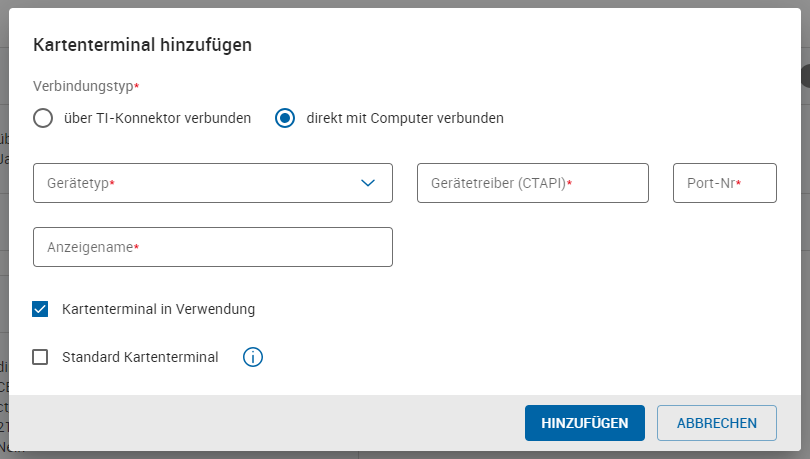Uncheck the 'Kartenterminal in Verwendung' checkbox
The image size is (810, 459).
41,309
